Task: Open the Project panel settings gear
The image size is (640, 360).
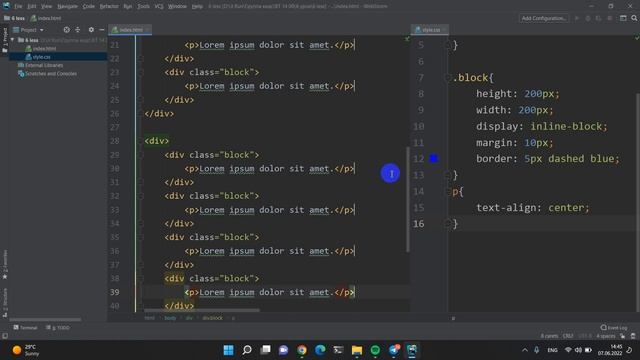Action: tap(91, 30)
